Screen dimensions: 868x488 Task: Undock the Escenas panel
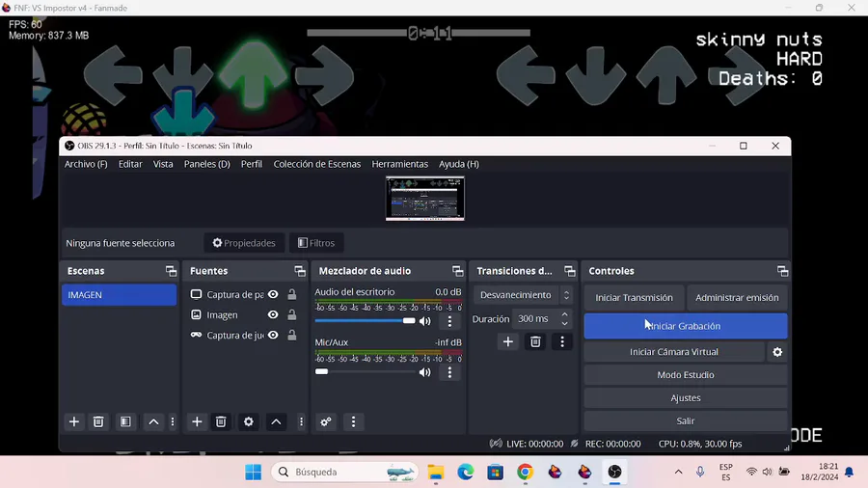171,271
